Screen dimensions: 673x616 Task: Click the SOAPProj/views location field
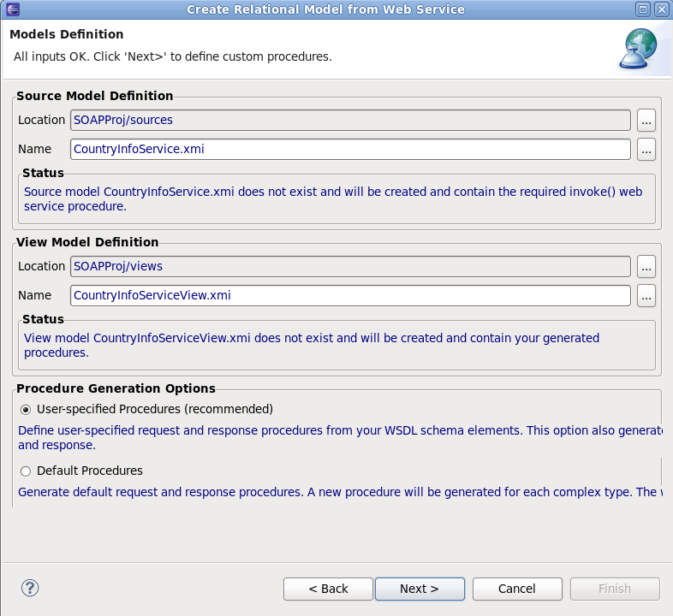click(x=350, y=266)
